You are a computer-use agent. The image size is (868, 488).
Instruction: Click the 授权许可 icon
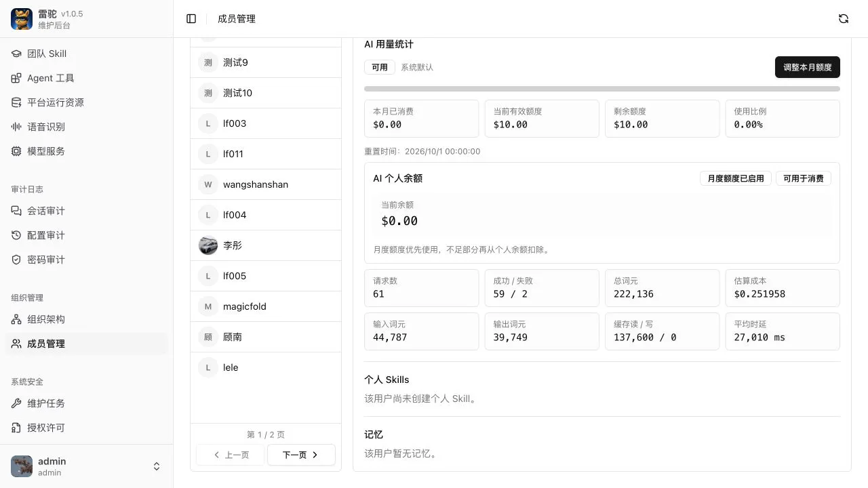pos(16,428)
